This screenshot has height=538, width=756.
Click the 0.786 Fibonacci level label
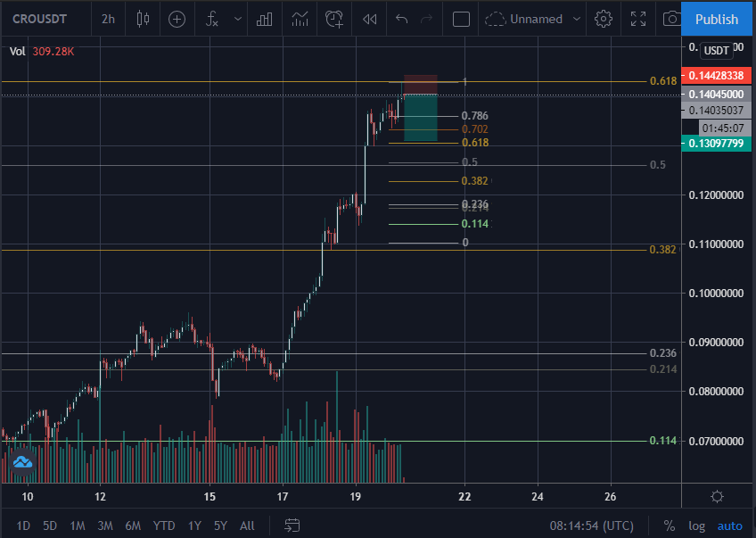(x=475, y=116)
